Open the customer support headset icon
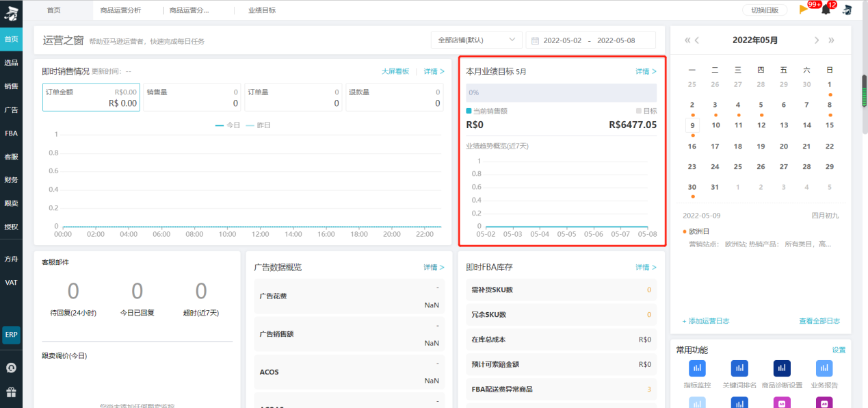This screenshot has height=408, width=868. pyautogui.click(x=11, y=368)
